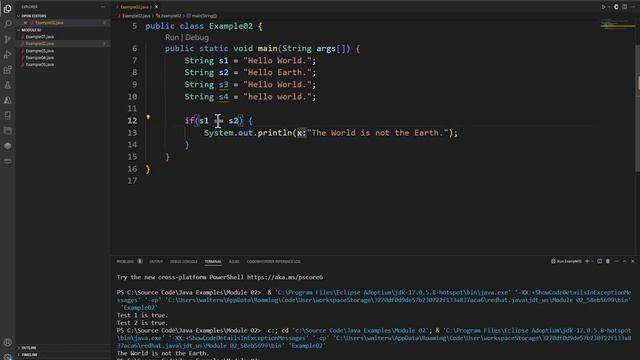
Task: Switch to the Debug Console panel tab
Action: [x=184, y=262]
